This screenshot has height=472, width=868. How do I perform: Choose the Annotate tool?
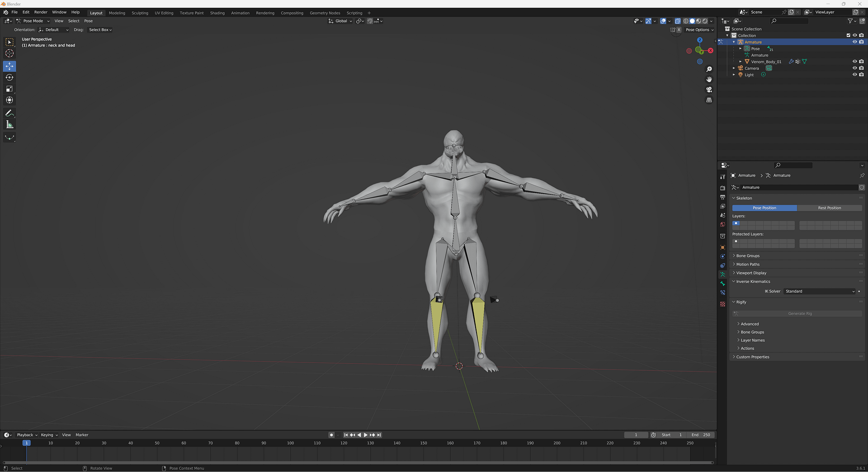(x=9, y=113)
